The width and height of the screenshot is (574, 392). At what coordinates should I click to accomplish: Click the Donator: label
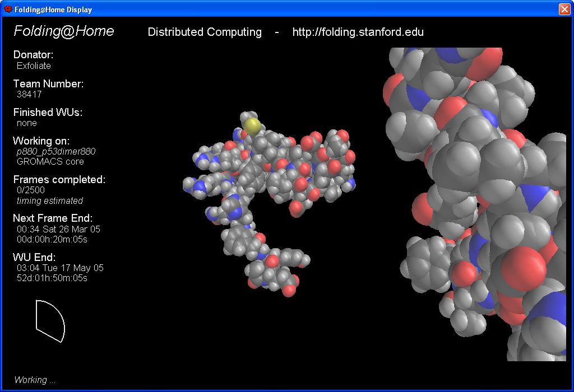click(33, 55)
